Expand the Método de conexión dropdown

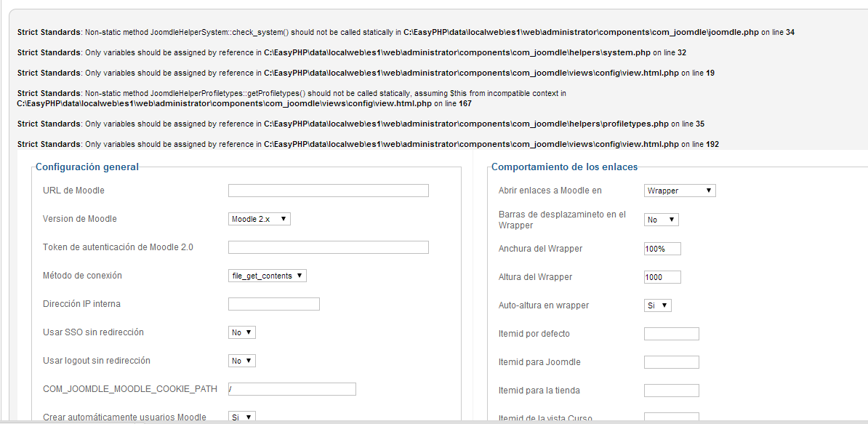268,276
